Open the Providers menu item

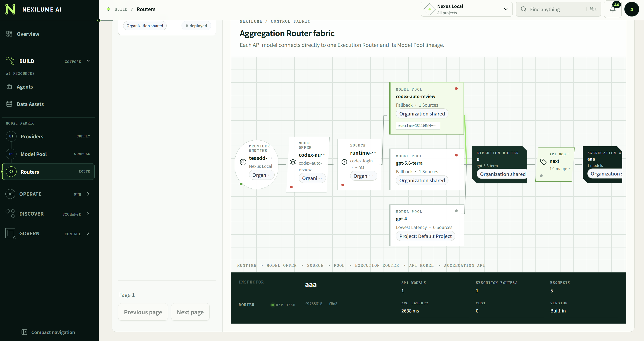point(48,136)
